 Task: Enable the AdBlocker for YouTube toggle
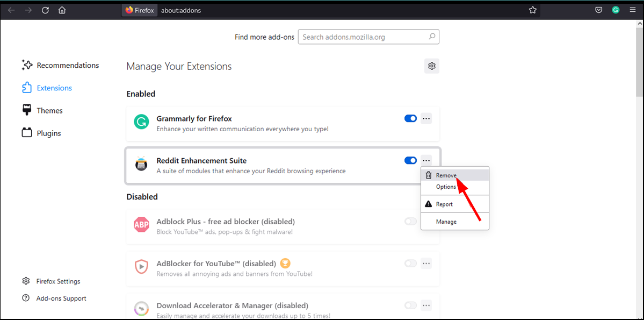[x=411, y=263]
